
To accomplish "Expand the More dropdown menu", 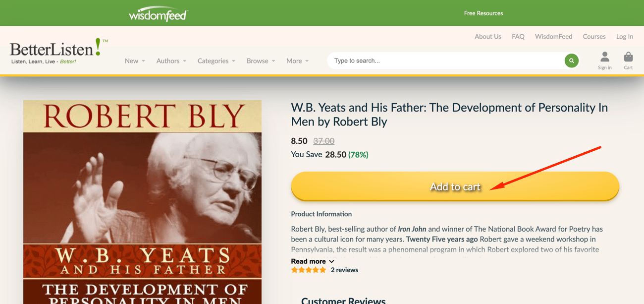I will [297, 61].
